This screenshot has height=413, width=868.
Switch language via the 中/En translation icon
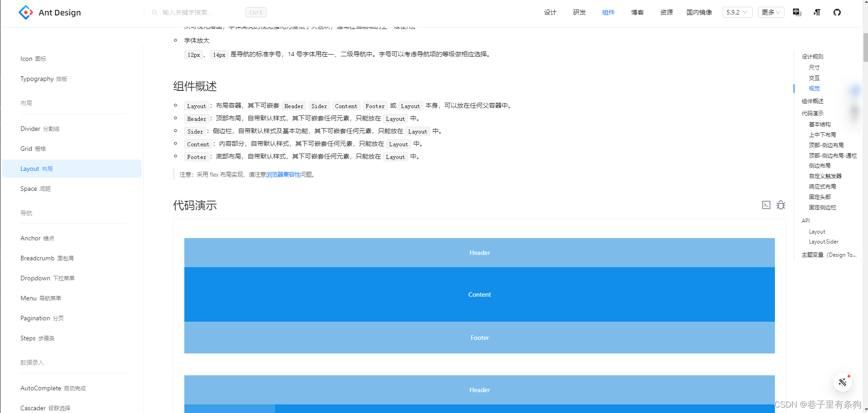tap(796, 12)
